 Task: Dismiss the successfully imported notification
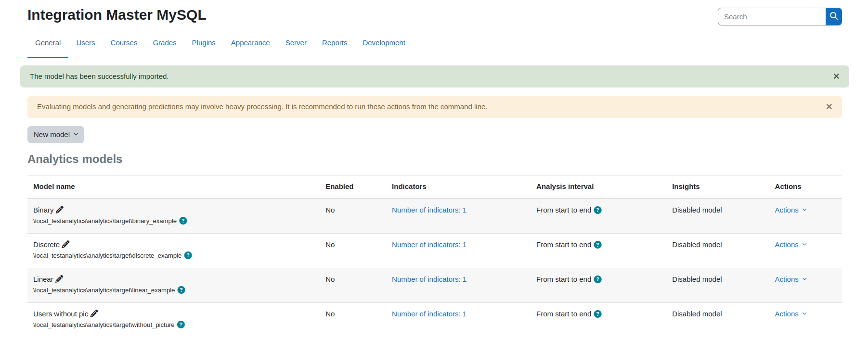click(836, 76)
